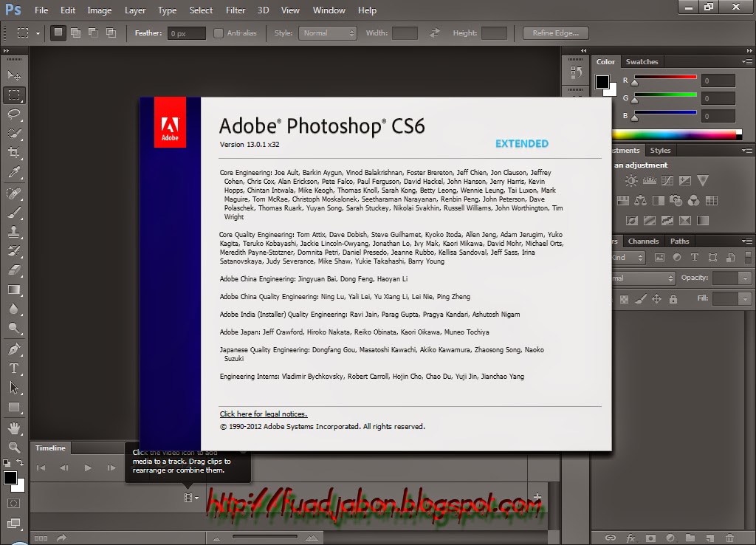This screenshot has height=545, width=756.
Task: Click the create new group folder icon
Action: 690,538
